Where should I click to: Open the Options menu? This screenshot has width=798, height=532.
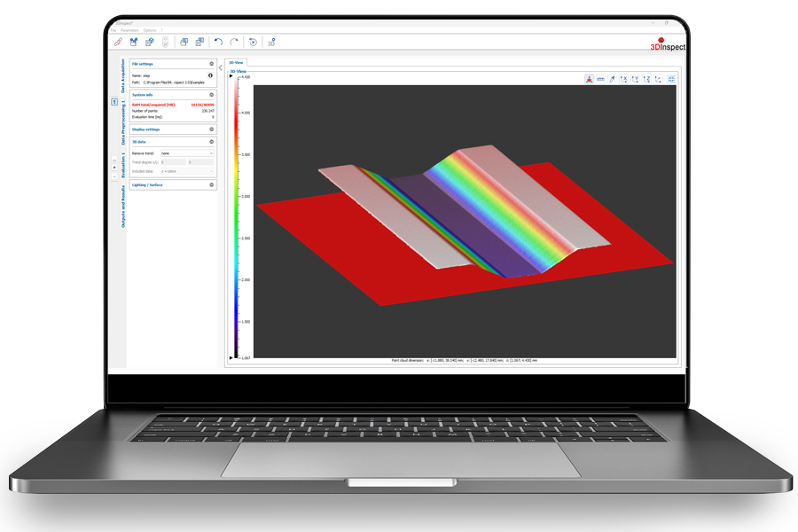pos(149,30)
